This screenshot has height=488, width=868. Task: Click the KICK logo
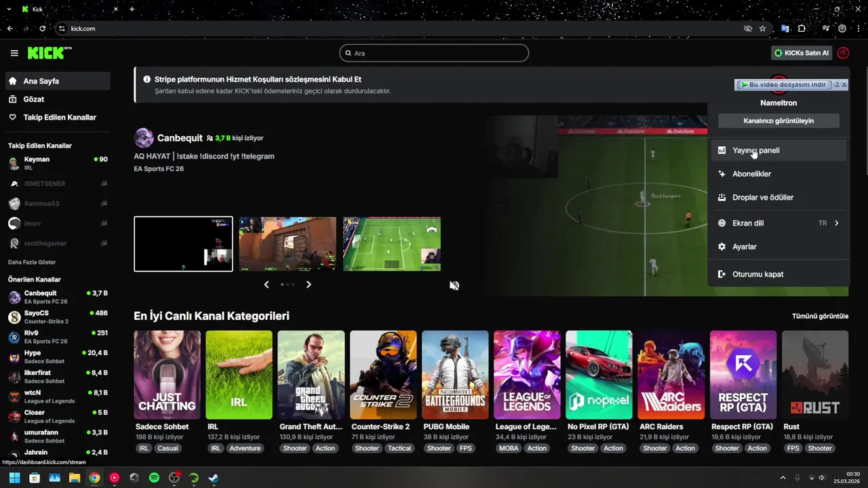point(50,53)
